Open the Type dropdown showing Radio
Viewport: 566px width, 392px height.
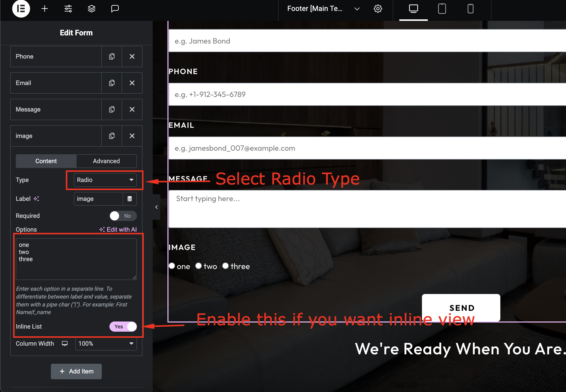pos(105,180)
